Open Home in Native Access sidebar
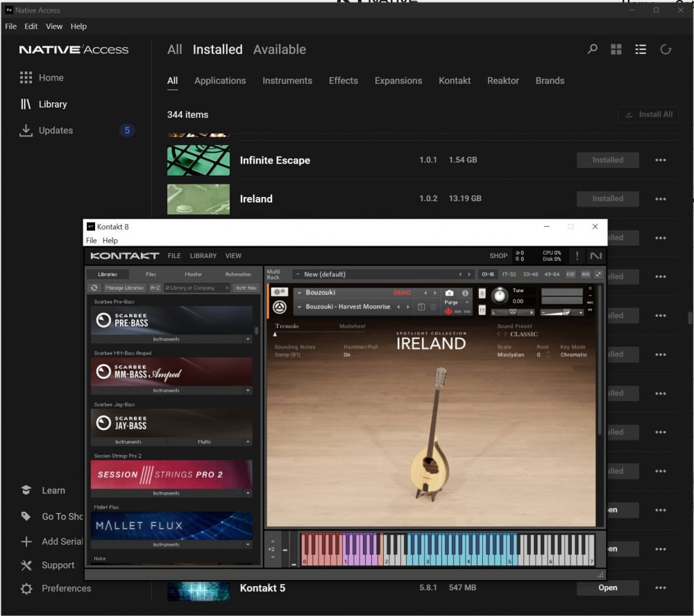 point(42,78)
